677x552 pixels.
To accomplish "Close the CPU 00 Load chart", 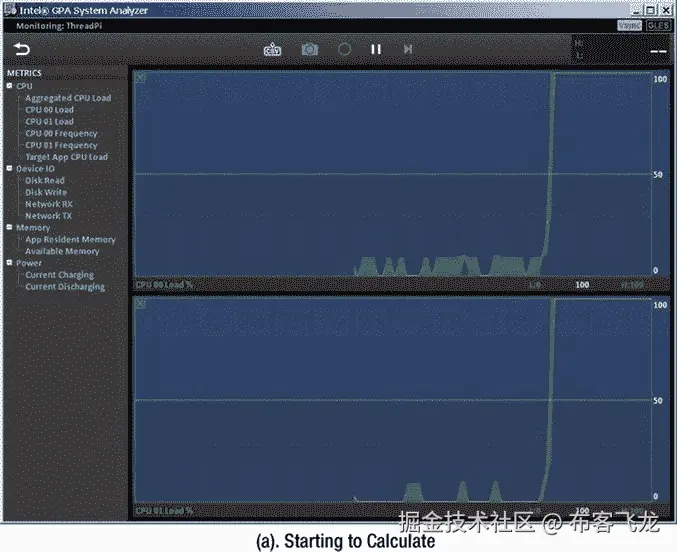I will coord(141,78).
